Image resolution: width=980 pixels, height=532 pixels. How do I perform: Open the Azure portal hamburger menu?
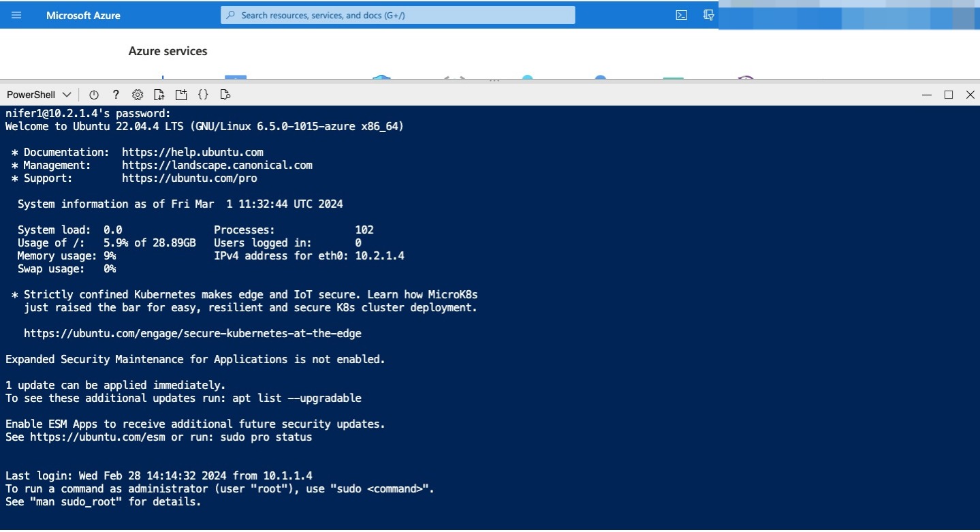click(x=16, y=15)
